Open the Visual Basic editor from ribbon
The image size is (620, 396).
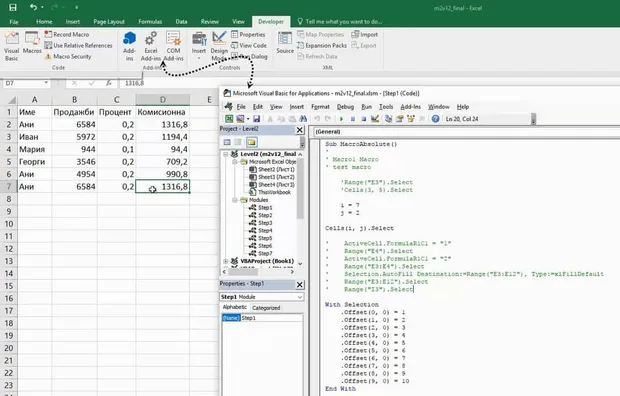(x=11, y=46)
